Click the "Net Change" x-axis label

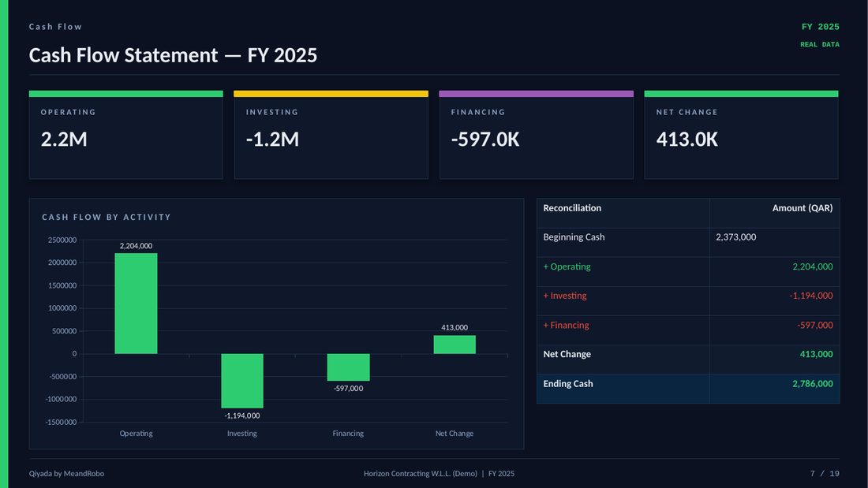click(455, 434)
